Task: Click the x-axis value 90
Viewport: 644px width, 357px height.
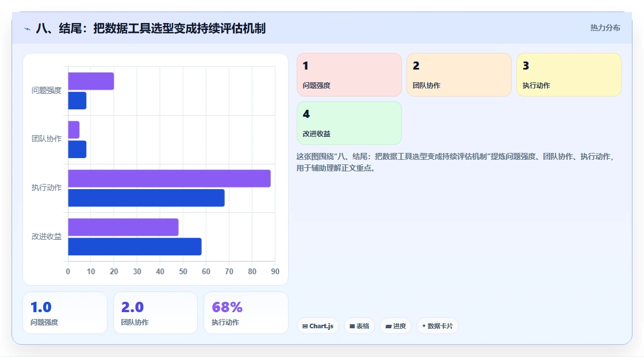Action: [x=275, y=271]
